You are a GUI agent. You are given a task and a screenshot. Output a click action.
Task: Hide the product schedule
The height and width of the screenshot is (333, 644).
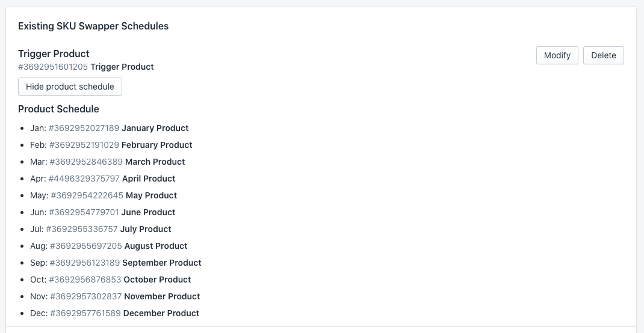coord(70,87)
